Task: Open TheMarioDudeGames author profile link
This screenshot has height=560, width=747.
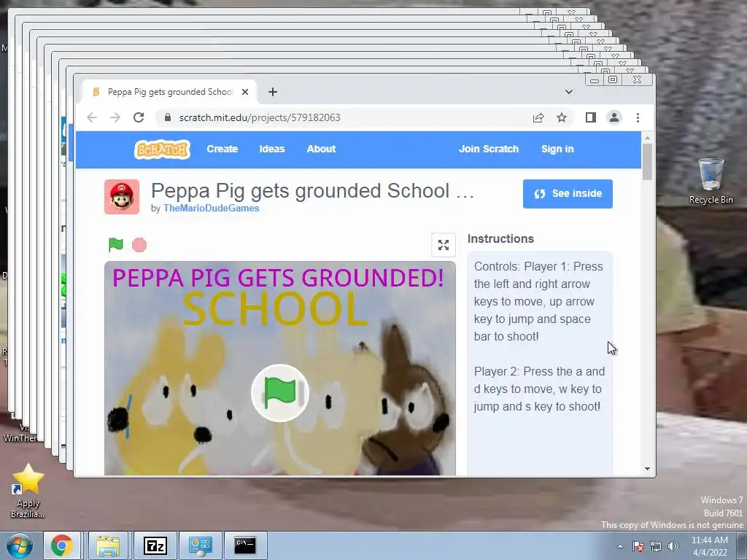Action: [211, 208]
